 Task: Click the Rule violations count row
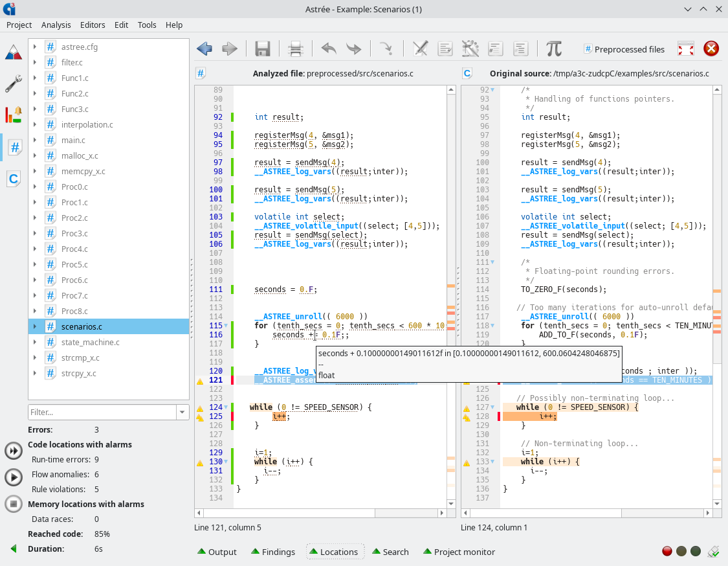[x=65, y=489]
